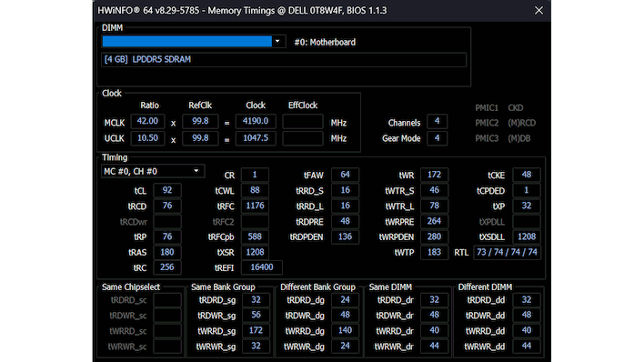Select the tRAS value 180
The image size is (644, 362).
[167, 252]
